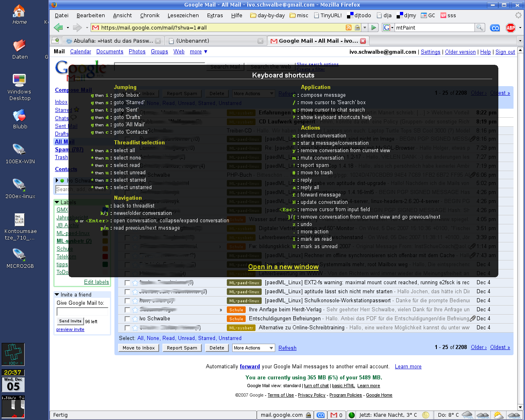Collapse the Labels section triangle

tap(57, 202)
